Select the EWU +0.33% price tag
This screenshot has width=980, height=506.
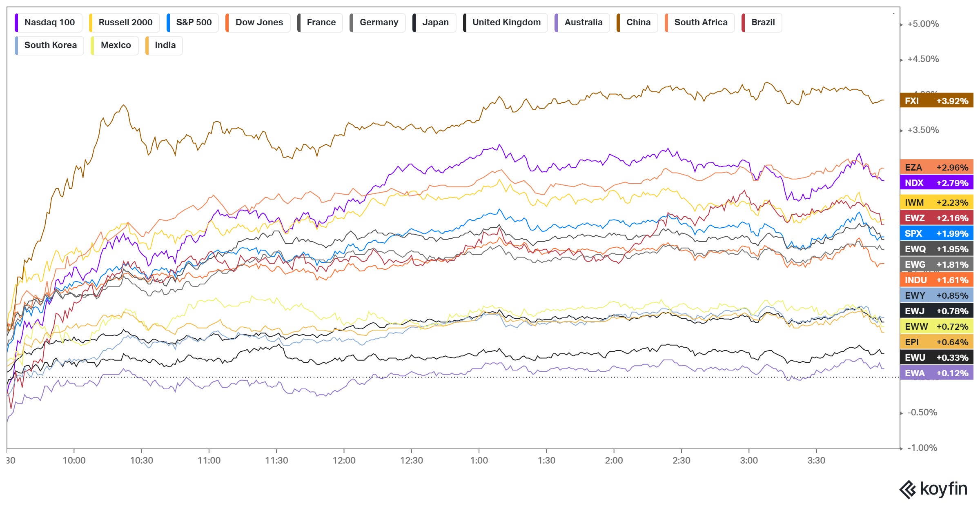click(936, 357)
